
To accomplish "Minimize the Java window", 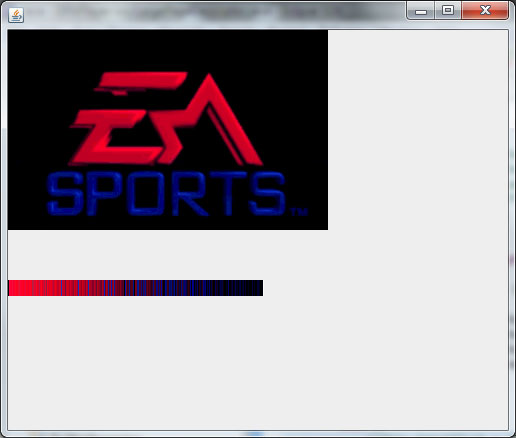I will click(x=421, y=11).
